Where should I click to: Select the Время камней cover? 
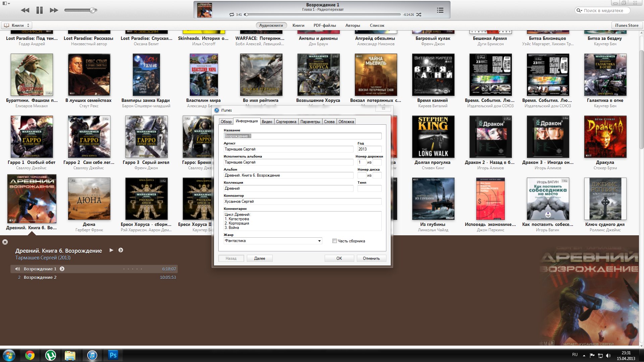coord(433,75)
